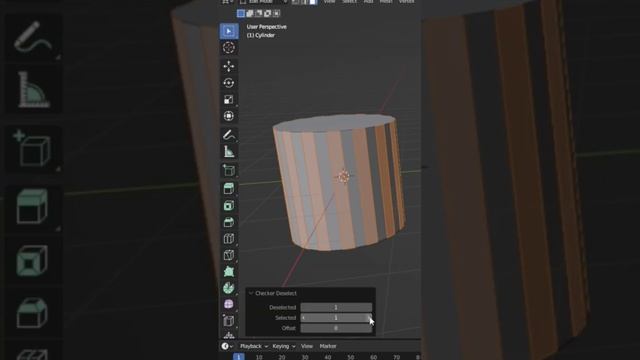
Task: Decrease Selected value with left arrow
Action: [303, 318]
